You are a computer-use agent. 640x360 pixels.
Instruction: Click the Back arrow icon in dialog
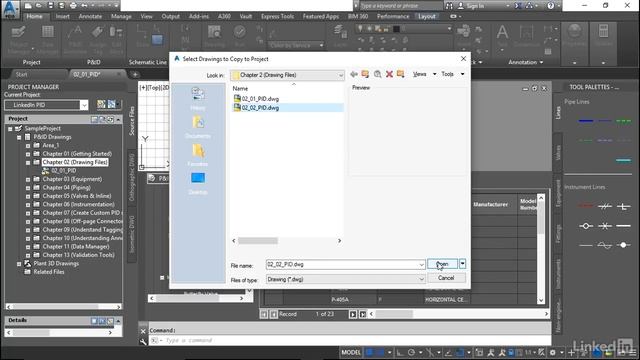354,74
